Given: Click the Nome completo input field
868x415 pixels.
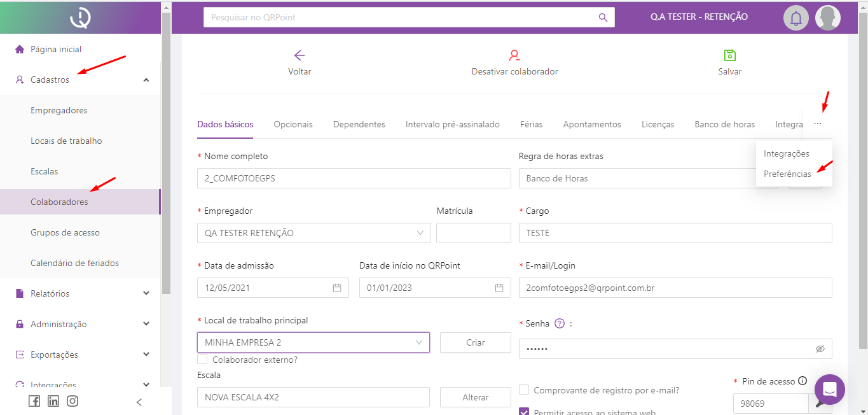Looking at the screenshot, I should 354,178.
